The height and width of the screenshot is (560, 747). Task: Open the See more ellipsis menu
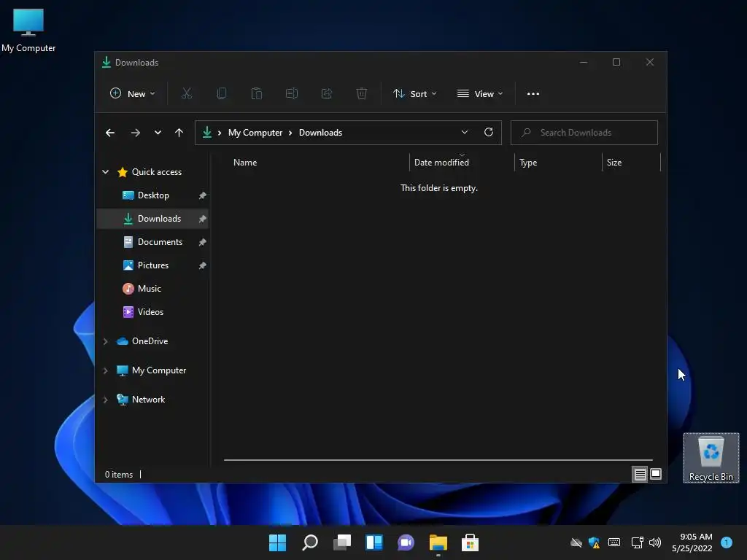[533, 94]
